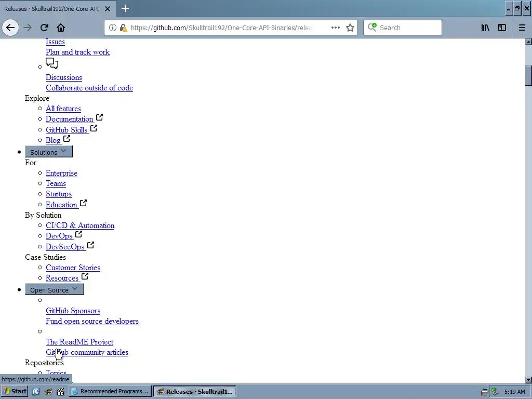Open the GitHub Skills link
Viewport: 532px width, 399px height.
tap(66, 129)
